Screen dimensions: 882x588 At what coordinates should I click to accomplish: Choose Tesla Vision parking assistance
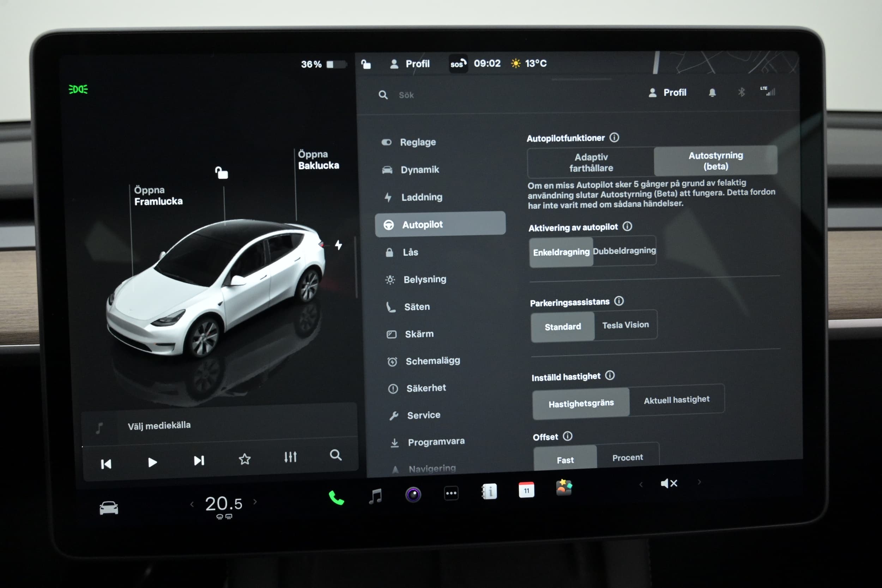625,325
